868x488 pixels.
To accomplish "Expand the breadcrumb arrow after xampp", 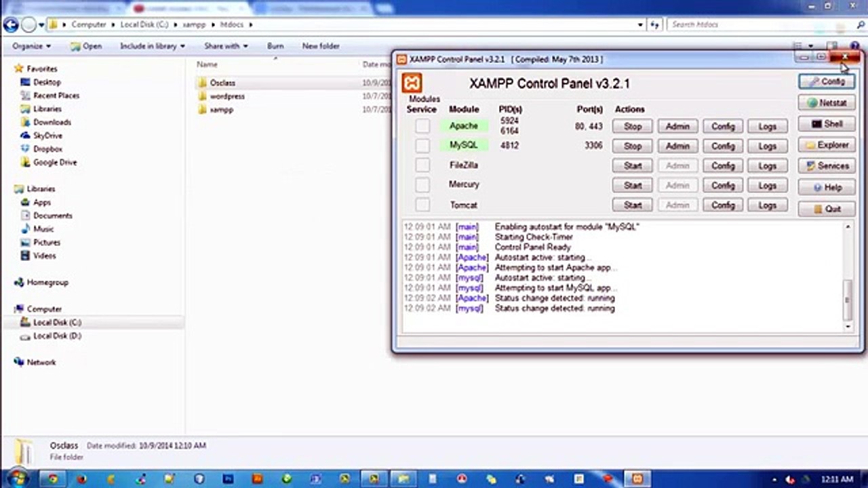I will point(212,24).
